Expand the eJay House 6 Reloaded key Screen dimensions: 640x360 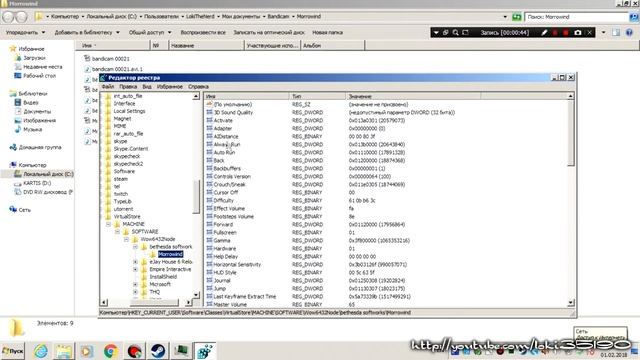point(135,262)
